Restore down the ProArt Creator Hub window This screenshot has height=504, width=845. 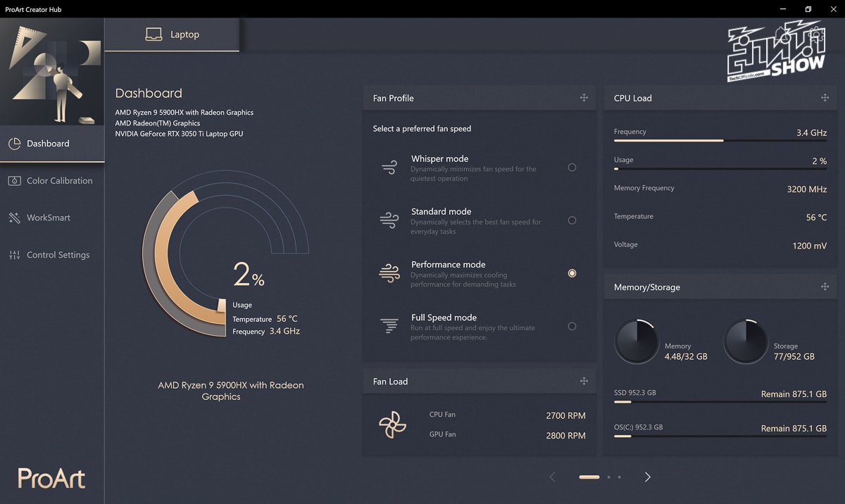pyautogui.click(x=808, y=8)
